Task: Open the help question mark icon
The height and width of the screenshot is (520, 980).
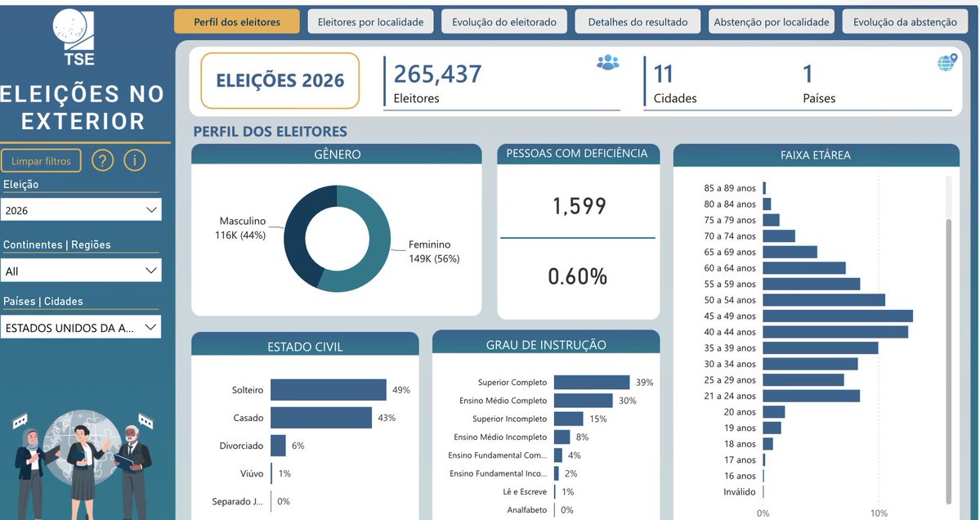Action: pyautogui.click(x=102, y=160)
